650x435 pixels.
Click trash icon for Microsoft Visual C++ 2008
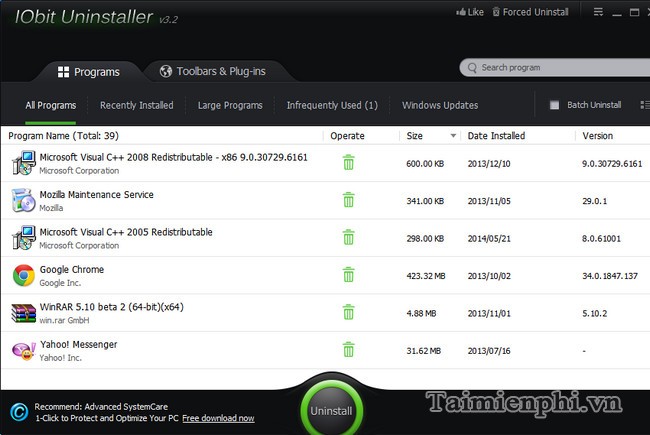click(349, 163)
